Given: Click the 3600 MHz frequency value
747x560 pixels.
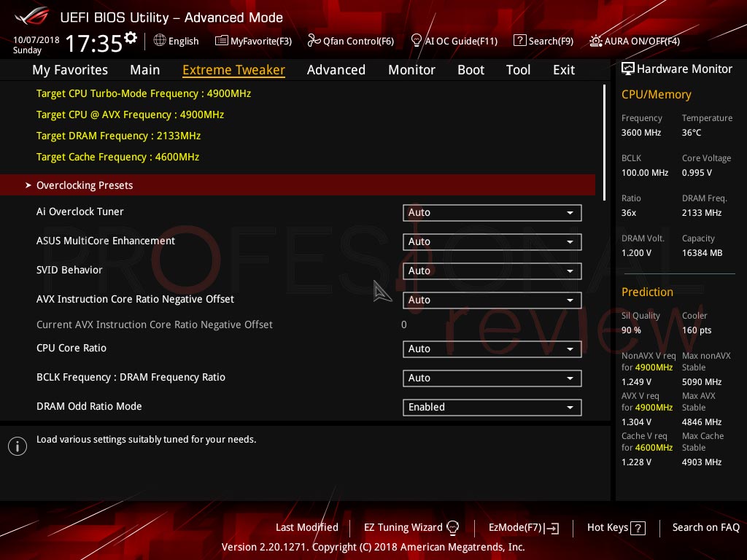Looking at the screenshot, I should 640,133.
